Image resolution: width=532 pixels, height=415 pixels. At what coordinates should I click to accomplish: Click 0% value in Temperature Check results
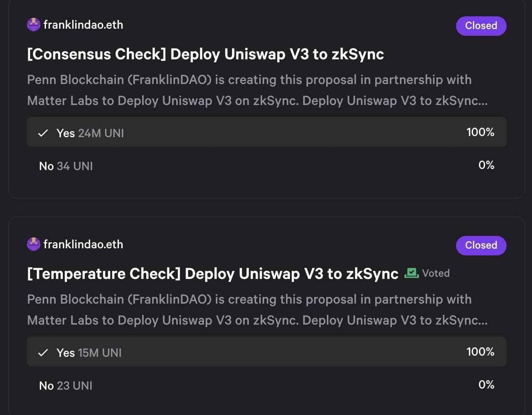[486, 385]
